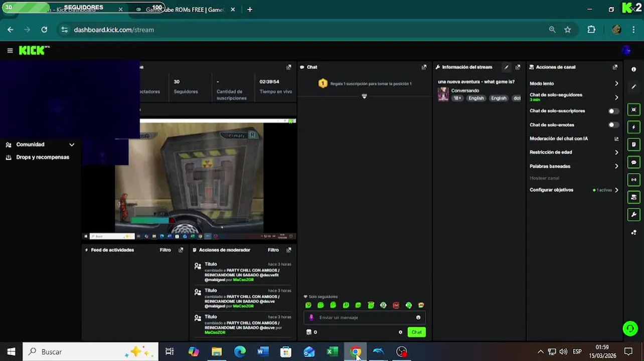This screenshot has height=361, width=644.
Task: Open Filtro in Feed de actividades
Action: pyautogui.click(x=165, y=250)
